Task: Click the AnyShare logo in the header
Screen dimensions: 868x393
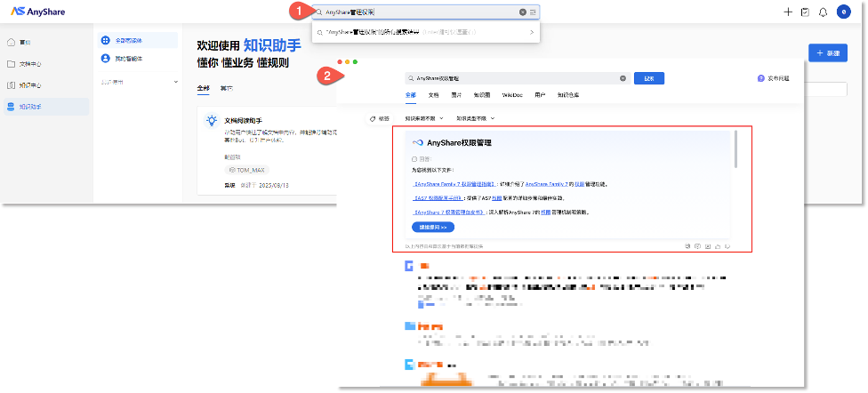Action: (38, 12)
